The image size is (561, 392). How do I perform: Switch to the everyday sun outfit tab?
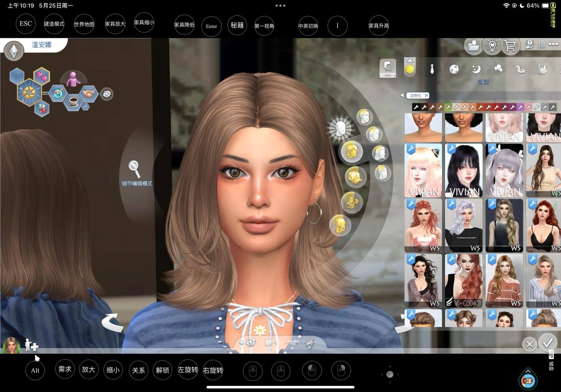(x=410, y=70)
